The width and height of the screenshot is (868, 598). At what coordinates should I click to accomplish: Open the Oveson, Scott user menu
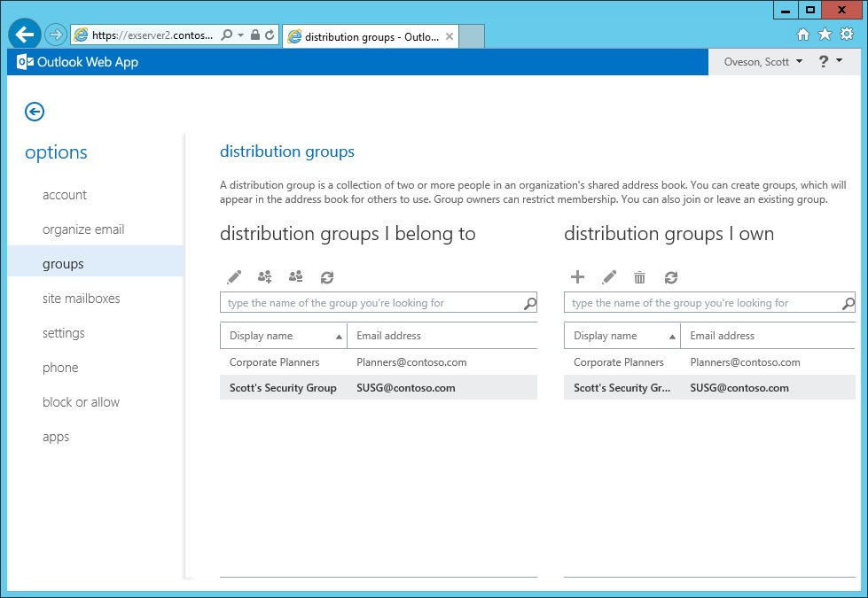(x=762, y=62)
